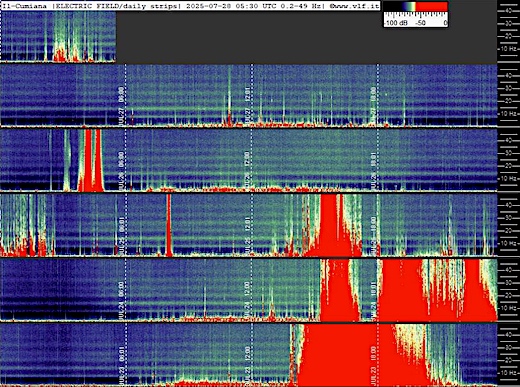Click the JUL 26 18:01 time marker
Image resolution: width=520 pixels, height=387 pixels.
pos(373,171)
